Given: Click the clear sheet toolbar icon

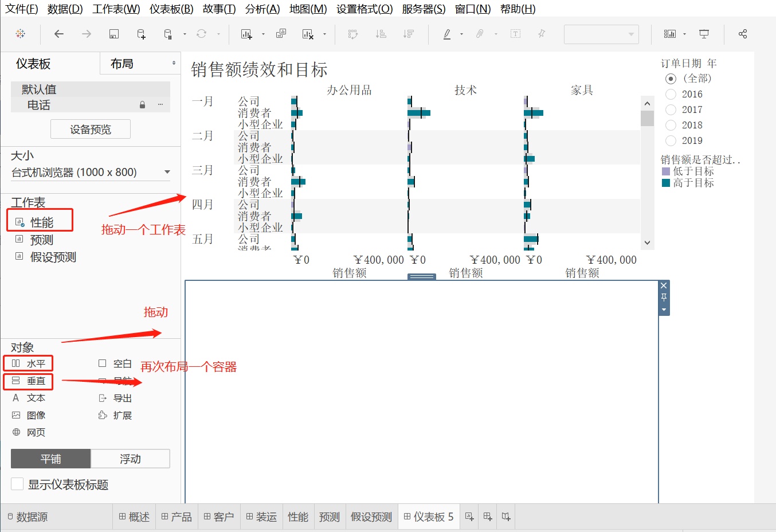Looking at the screenshot, I should point(308,34).
